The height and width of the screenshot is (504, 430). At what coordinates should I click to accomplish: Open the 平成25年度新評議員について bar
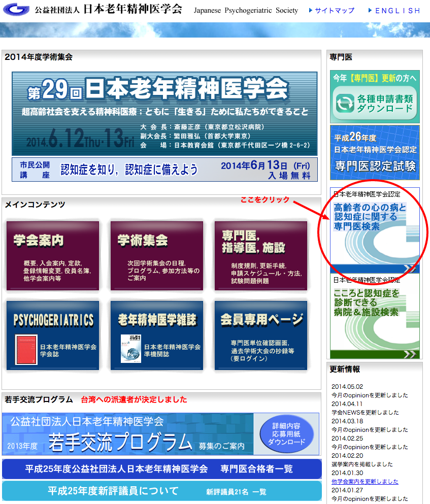click(x=162, y=491)
